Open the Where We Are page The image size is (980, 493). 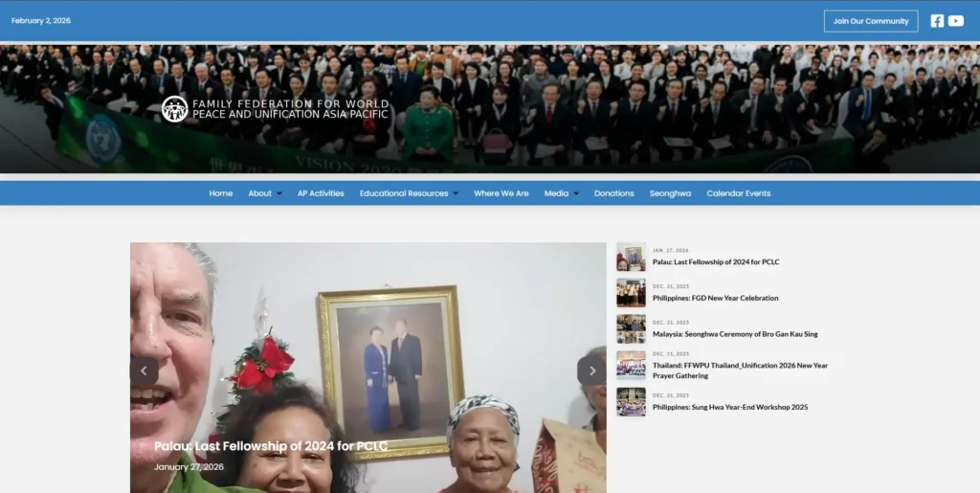[x=501, y=193]
